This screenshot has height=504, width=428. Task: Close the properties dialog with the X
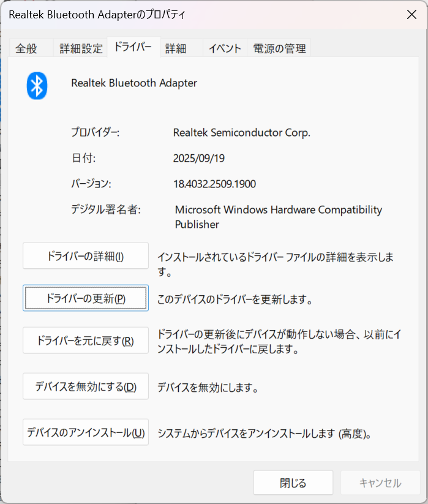coord(412,15)
